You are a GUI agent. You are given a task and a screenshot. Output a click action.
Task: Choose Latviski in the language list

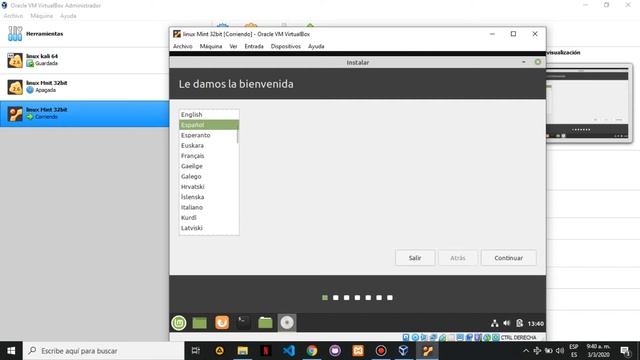[209, 228]
